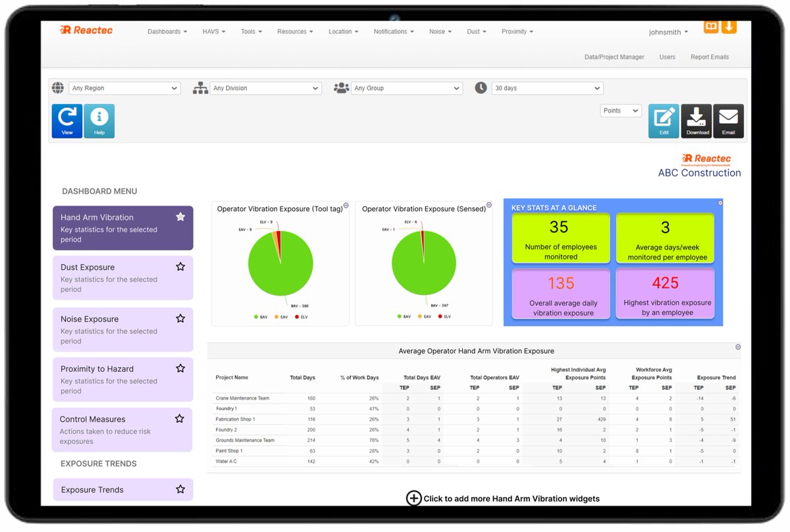Click the Download button

coord(697,121)
